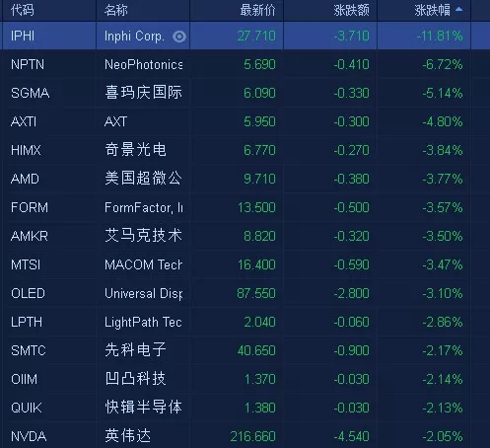Click the AXTI ticker code
The width and height of the screenshot is (490, 448).
pos(24,121)
